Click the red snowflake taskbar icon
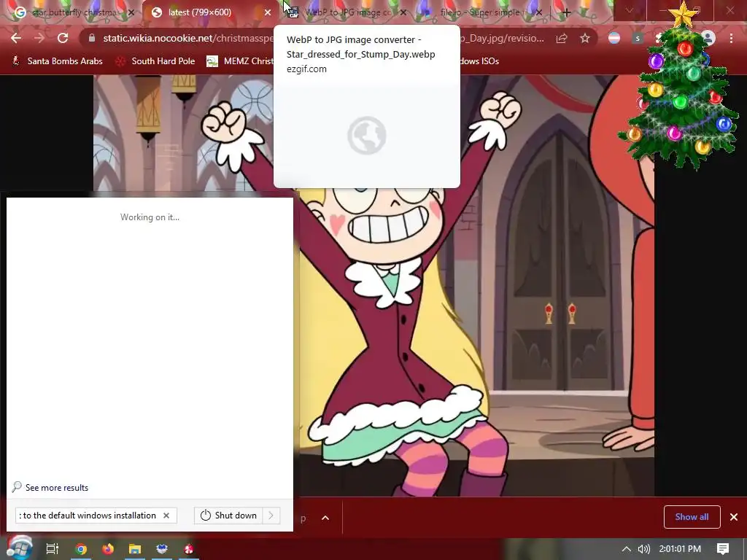Image resolution: width=747 pixels, height=560 pixels. (189, 549)
